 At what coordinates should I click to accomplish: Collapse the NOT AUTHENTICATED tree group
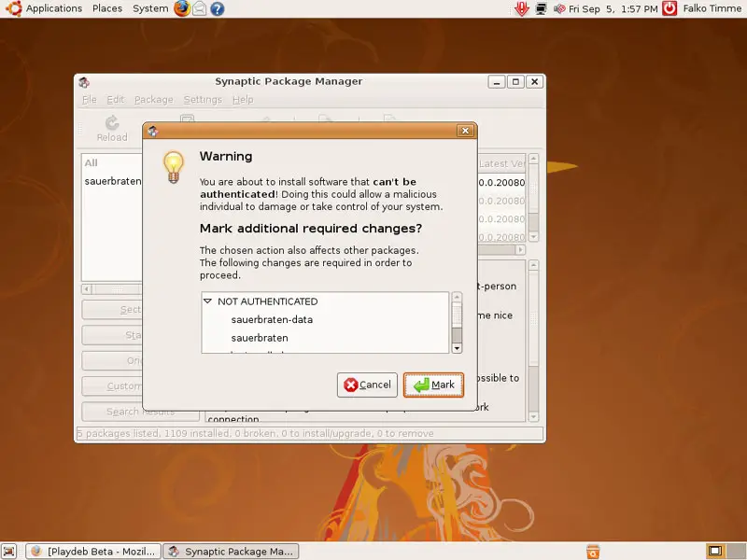point(207,301)
